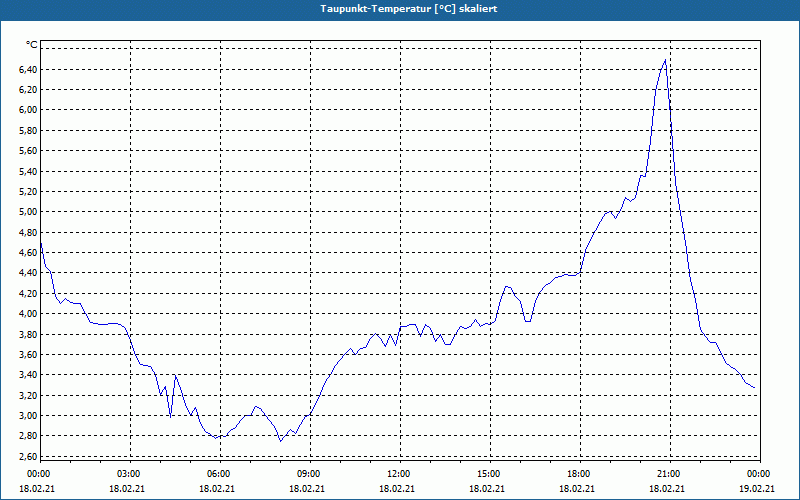
Task: Click the 5,00 y-axis label
Action: click(x=28, y=212)
